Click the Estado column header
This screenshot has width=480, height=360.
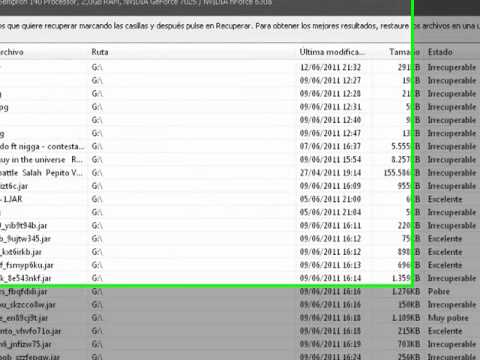pyautogui.click(x=452, y=52)
